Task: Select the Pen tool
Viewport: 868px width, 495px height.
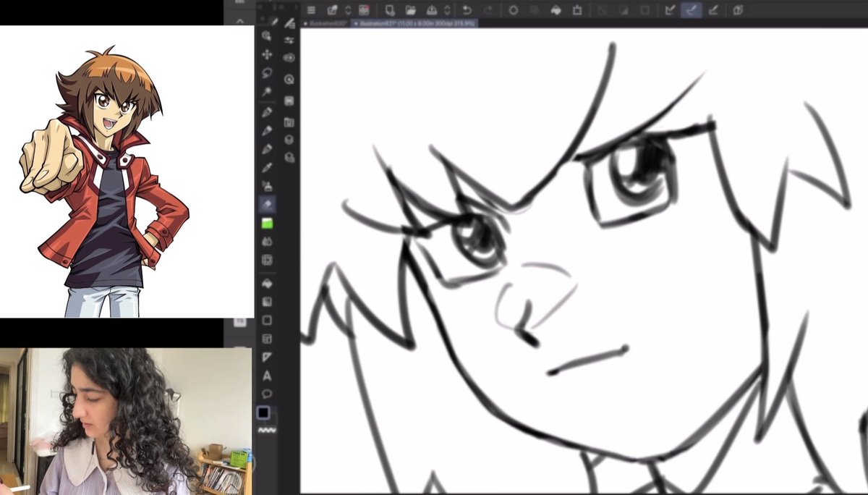Action: pos(267,112)
